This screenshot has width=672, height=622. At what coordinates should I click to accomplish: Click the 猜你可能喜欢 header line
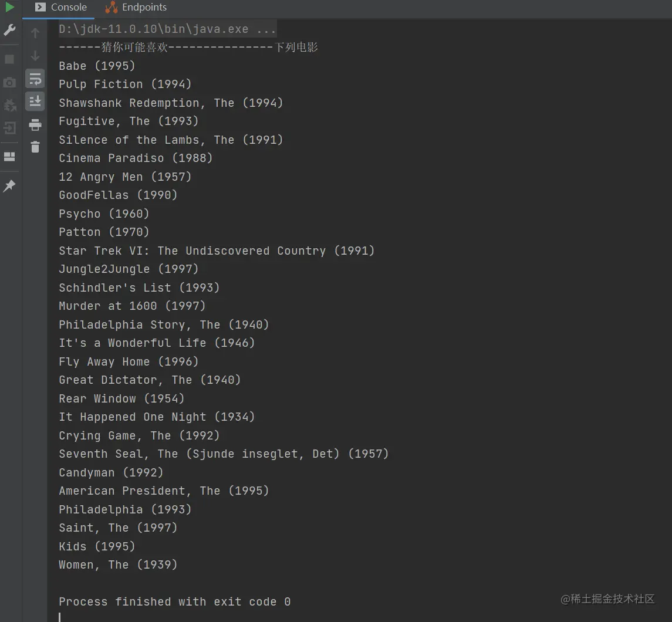pos(188,47)
